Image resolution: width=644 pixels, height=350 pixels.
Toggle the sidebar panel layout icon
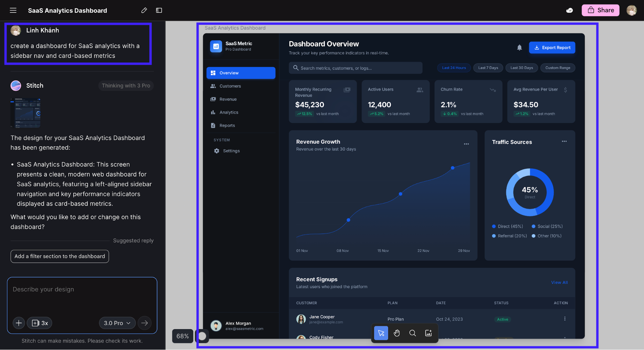pyautogui.click(x=159, y=10)
